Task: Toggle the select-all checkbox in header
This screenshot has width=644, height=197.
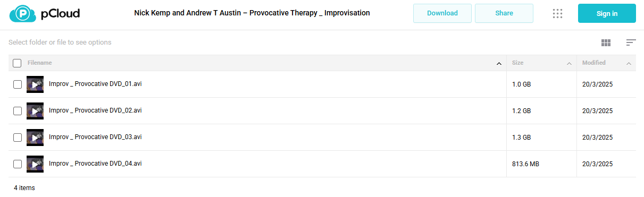Action: (x=17, y=63)
